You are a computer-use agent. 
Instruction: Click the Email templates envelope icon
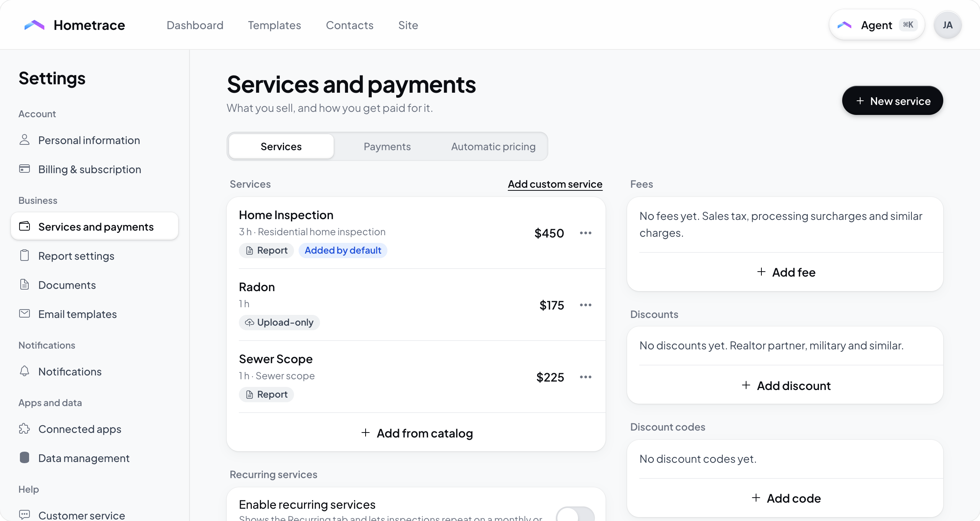[24, 314]
